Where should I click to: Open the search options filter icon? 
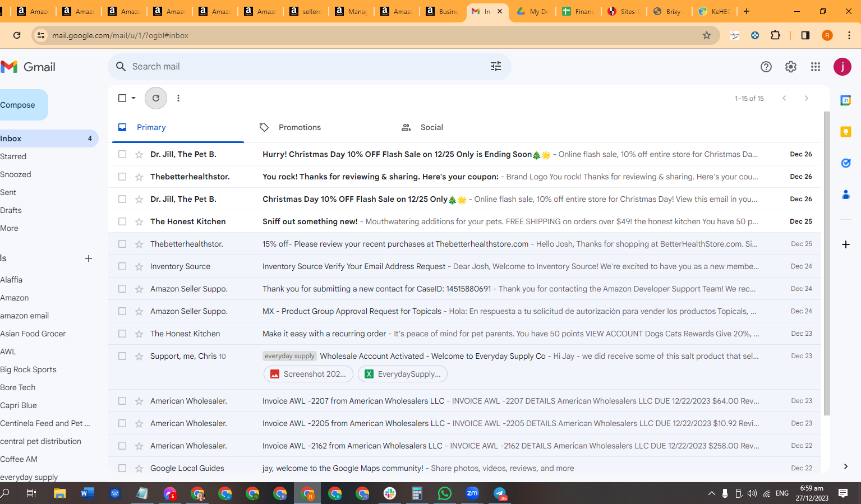click(496, 67)
